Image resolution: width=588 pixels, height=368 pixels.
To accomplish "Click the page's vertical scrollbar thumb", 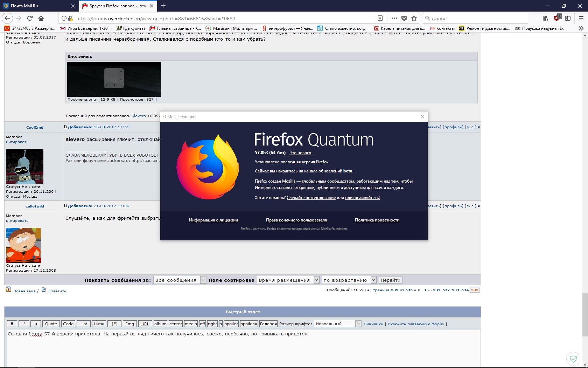I will [x=585, y=314].
